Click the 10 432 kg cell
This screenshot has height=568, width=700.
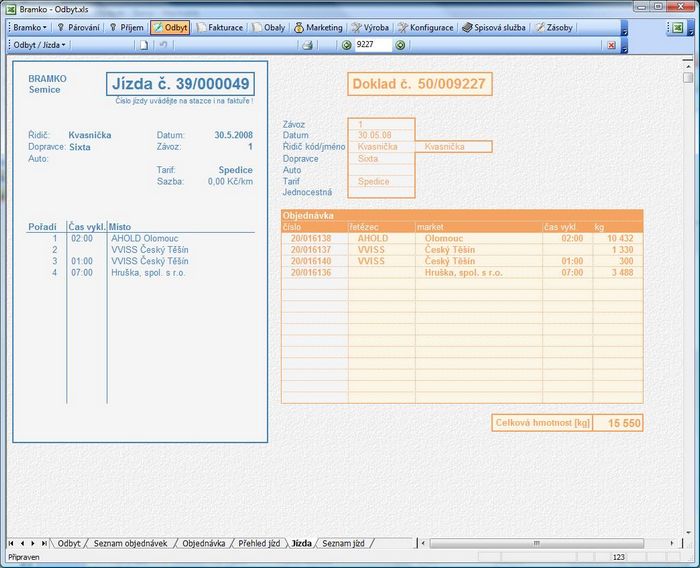point(620,238)
